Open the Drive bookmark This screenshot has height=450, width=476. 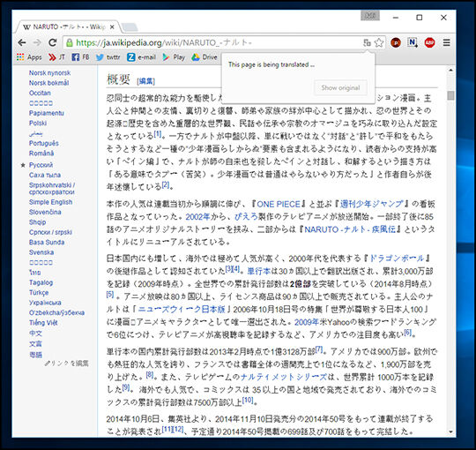[205, 57]
